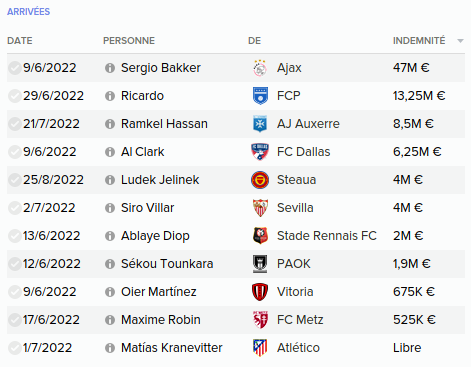Image resolution: width=471 pixels, height=367 pixels.
Task: Select the ARRIVÉES section tab
Action: (x=28, y=12)
